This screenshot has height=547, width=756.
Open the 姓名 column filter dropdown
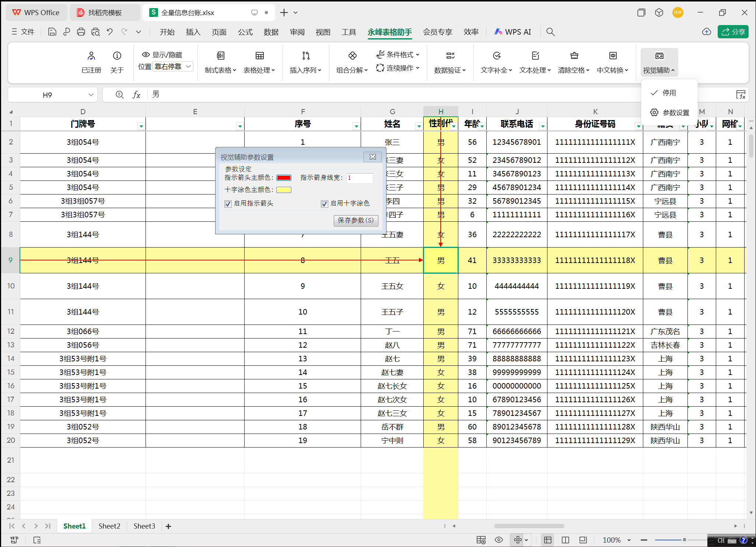tap(419, 126)
